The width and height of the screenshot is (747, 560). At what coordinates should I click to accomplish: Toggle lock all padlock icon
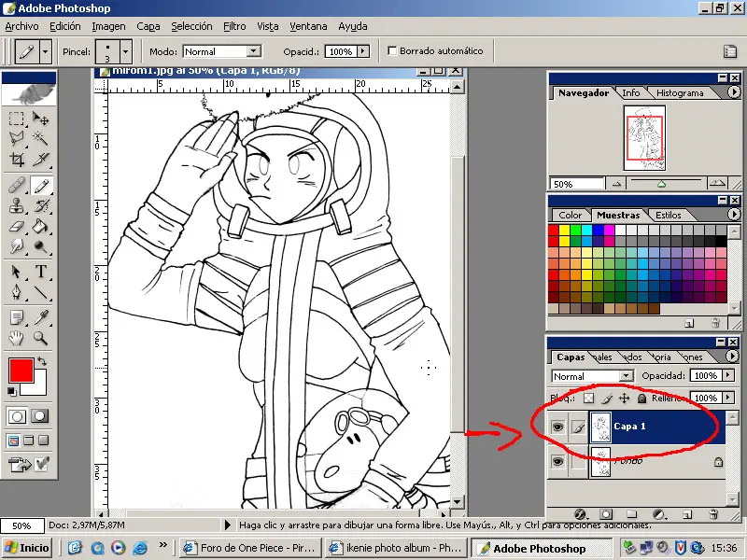(641, 399)
